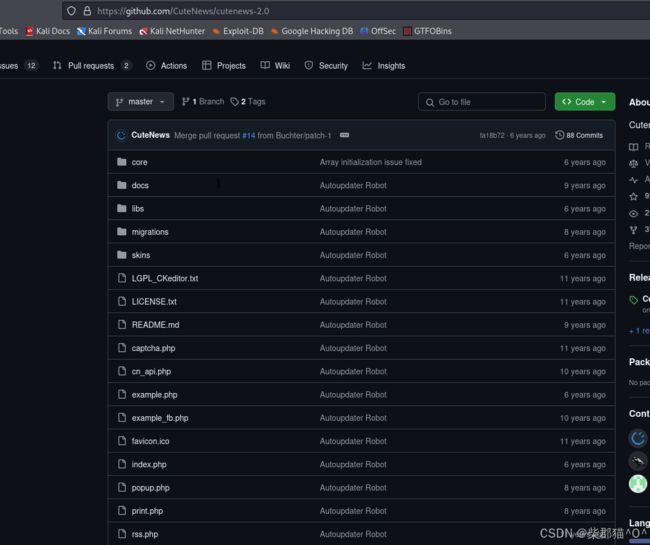Screen dimensions: 650x545
Task: Click the folder icon beside core
Action: tap(121, 162)
